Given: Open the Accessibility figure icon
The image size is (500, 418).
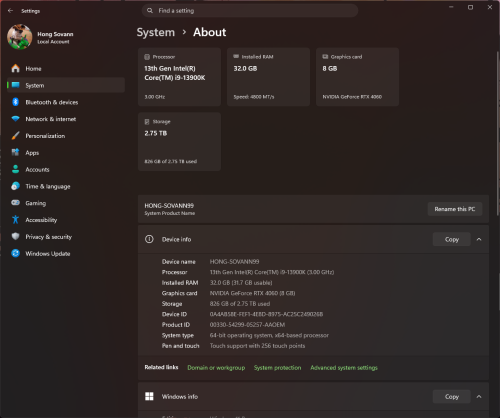Looking at the screenshot, I should click(15, 220).
